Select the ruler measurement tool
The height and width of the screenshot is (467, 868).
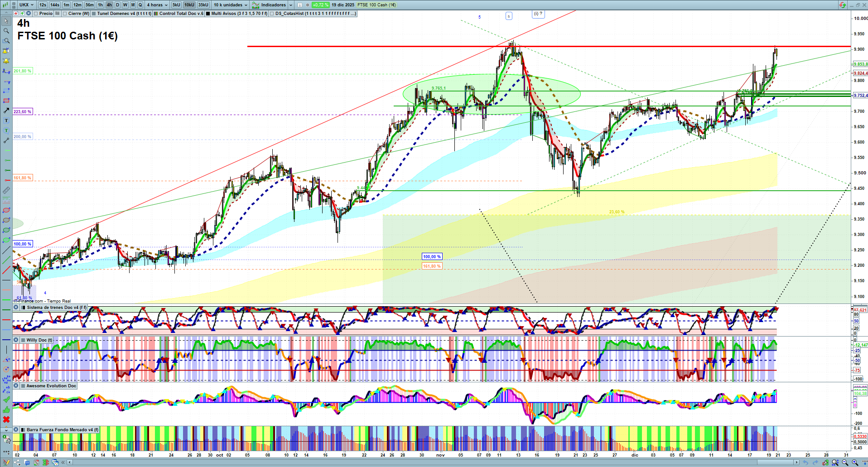coord(6,190)
